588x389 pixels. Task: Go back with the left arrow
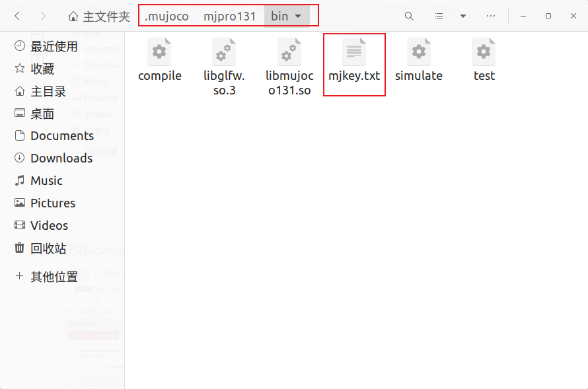[x=17, y=16]
